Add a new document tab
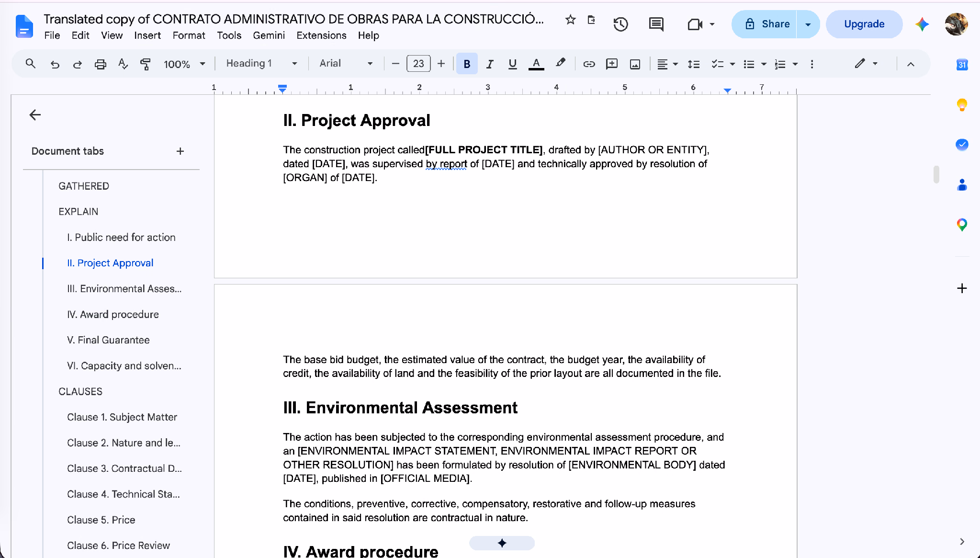Screen dimensions: 980x558 pos(180,151)
